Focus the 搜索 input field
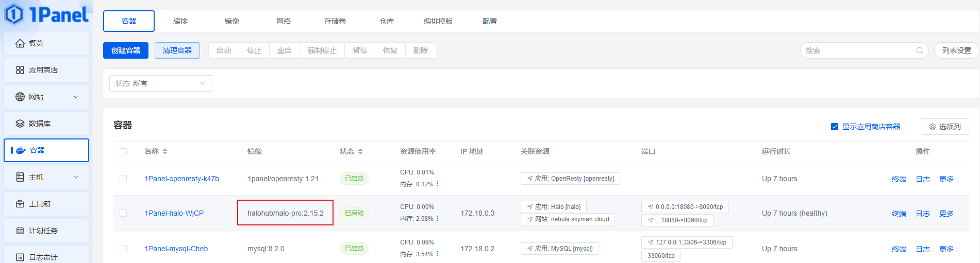This screenshot has height=263, width=980. (858, 50)
